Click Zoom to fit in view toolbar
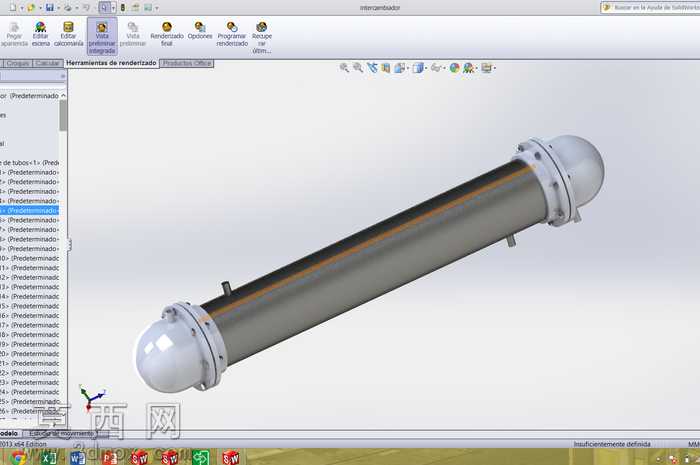 pos(344,67)
